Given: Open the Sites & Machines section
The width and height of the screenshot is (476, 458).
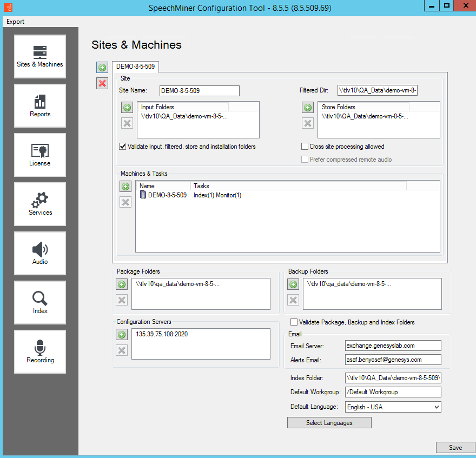Looking at the screenshot, I should tap(40, 56).
